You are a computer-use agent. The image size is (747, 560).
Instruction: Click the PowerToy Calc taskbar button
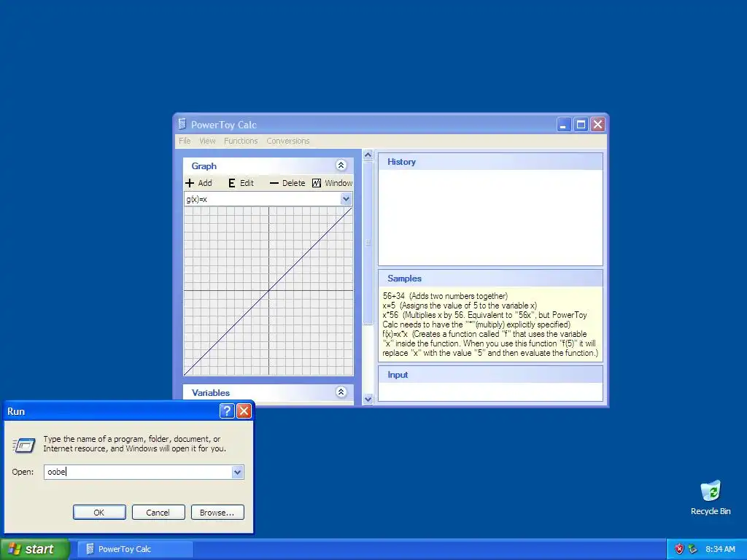135,549
